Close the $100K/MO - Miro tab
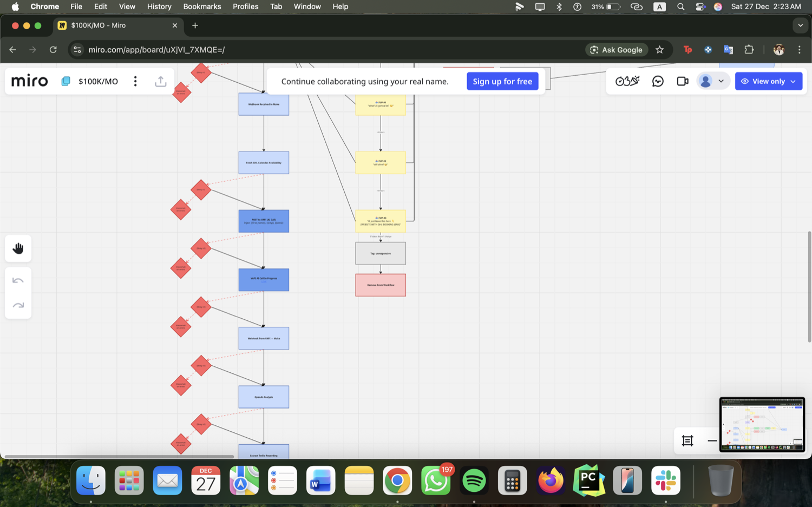Screen dimensions: 812x507 [175, 25]
